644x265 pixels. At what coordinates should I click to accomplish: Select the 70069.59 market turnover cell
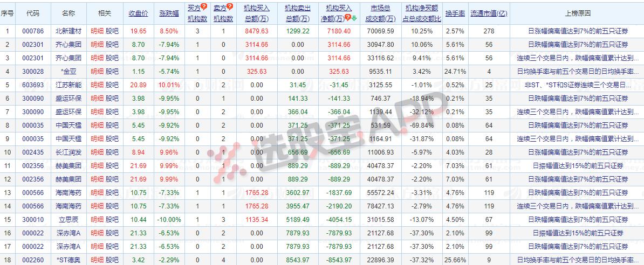coord(380,31)
